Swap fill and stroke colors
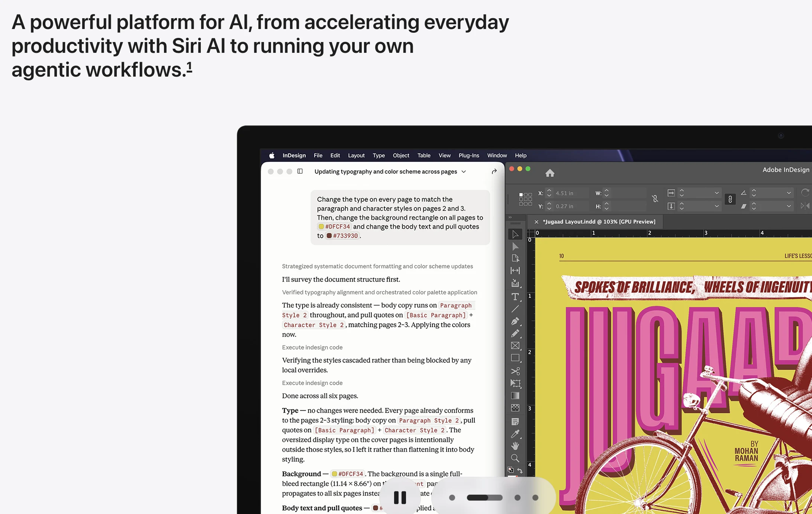Viewport: 812px width, 514px height. pyautogui.click(x=520, y=470)
